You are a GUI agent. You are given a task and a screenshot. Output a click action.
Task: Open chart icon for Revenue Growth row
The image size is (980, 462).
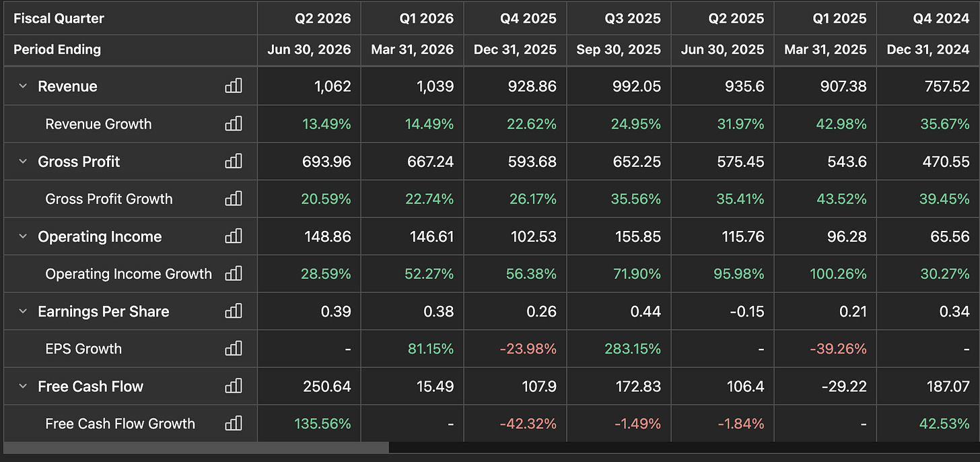pos(234,123)
